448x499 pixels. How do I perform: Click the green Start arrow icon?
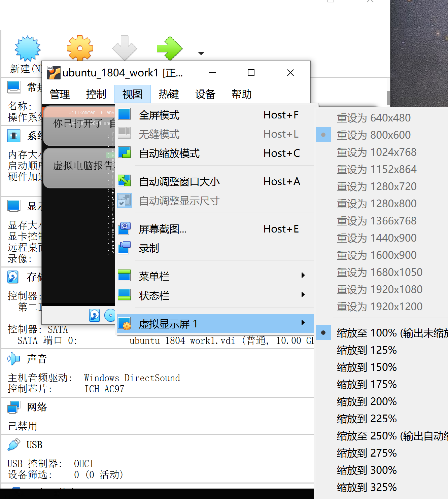pos(170,48)
